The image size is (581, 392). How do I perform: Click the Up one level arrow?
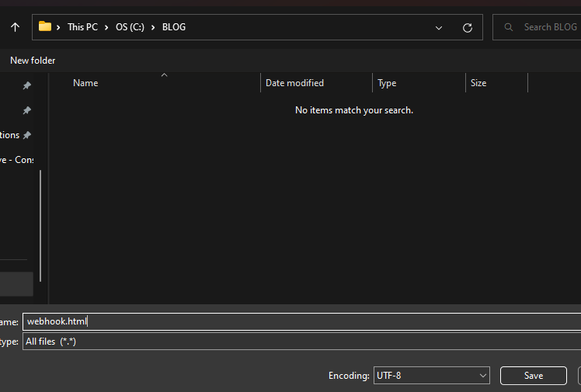pyautogui.click(x=15, y=27)
